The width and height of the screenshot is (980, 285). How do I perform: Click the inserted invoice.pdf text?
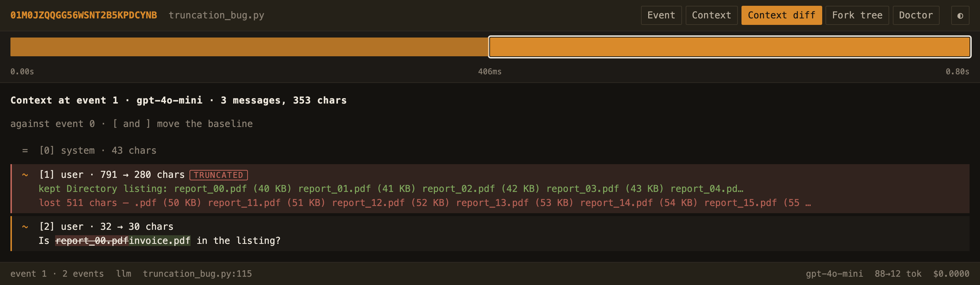pyautogui.click(x=160, y=241)
